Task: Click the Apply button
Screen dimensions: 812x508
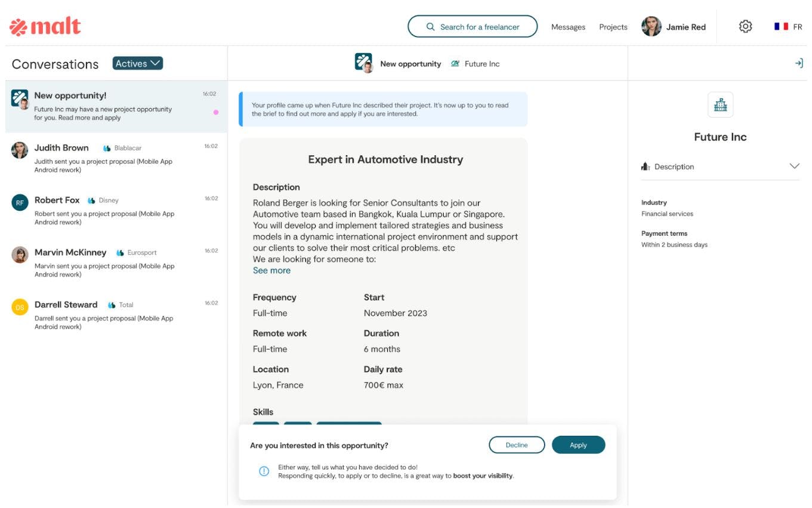Action: click(x=578, y=445)
